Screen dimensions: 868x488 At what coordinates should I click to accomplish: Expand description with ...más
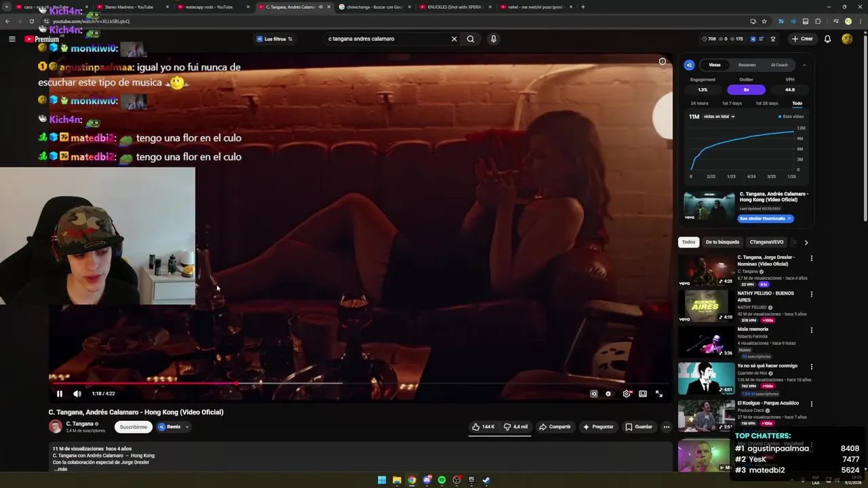(61, 469)
